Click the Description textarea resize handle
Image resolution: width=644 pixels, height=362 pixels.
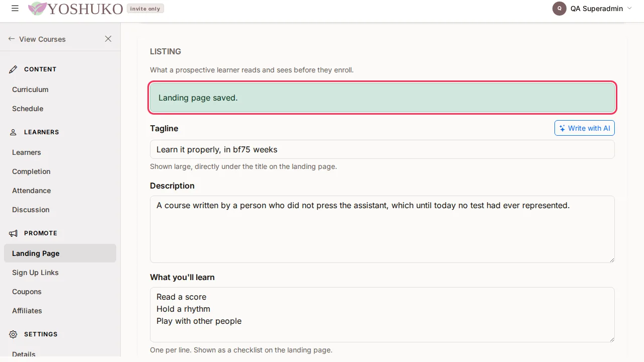[612, 259]
